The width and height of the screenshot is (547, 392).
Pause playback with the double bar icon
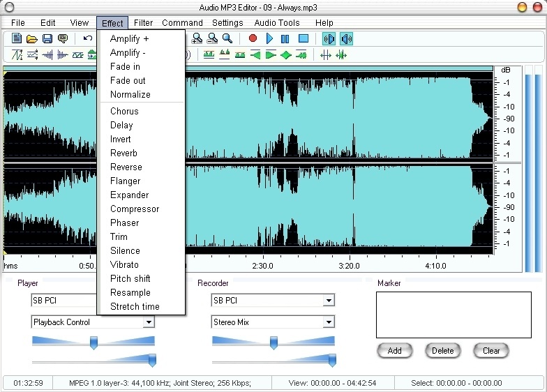[285, 39]
